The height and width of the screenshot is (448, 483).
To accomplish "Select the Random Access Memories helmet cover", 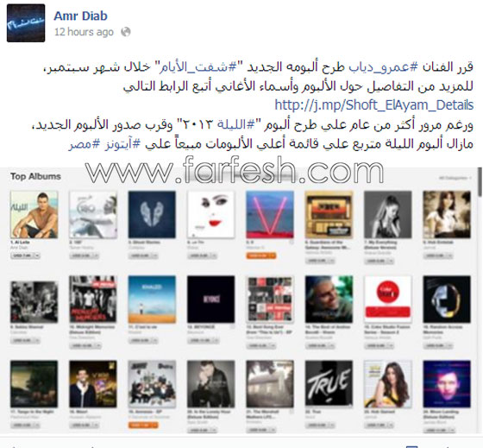I will (447, 300).
